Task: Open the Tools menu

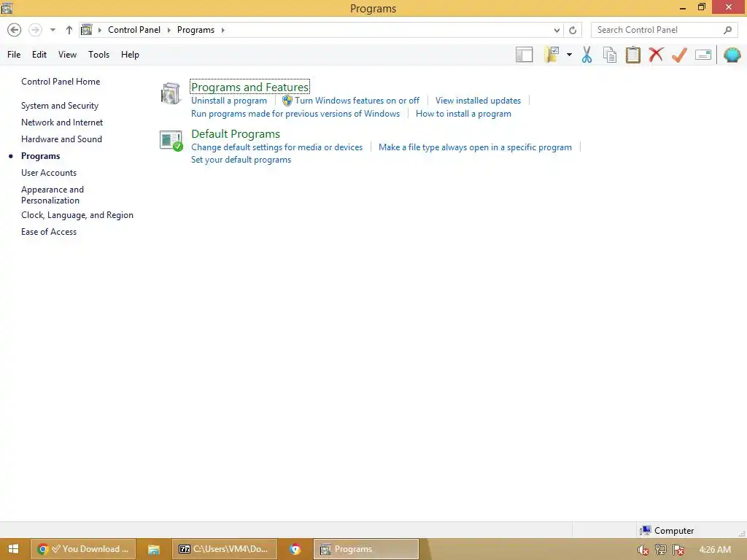Action: 98,55
